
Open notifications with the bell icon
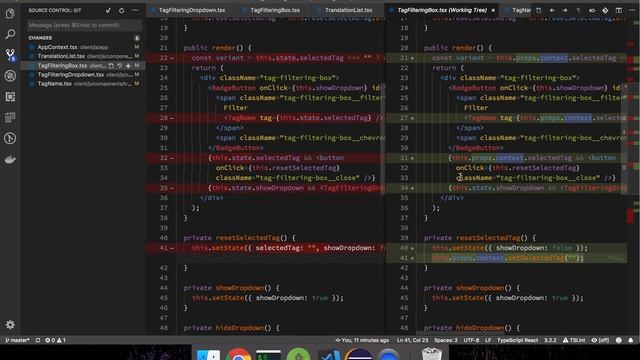coord(631,340)
